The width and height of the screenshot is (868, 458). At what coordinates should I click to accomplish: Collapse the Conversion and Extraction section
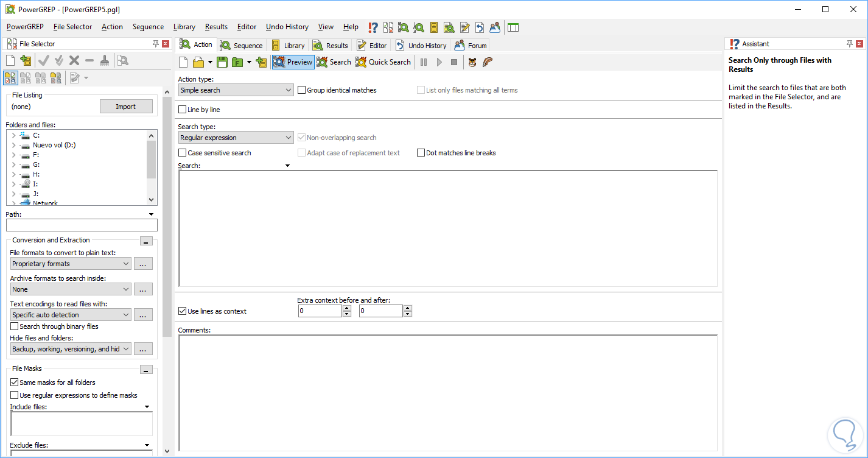[145, 241]
